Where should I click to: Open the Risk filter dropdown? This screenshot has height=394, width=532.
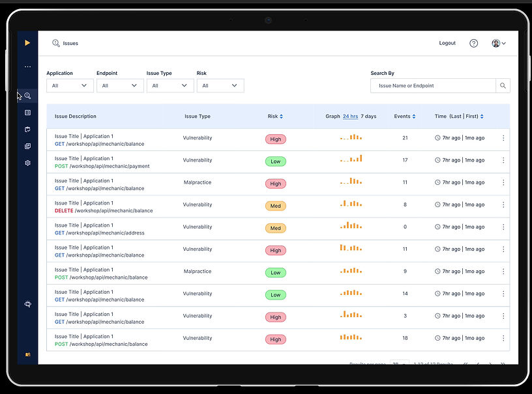[220, 86]
